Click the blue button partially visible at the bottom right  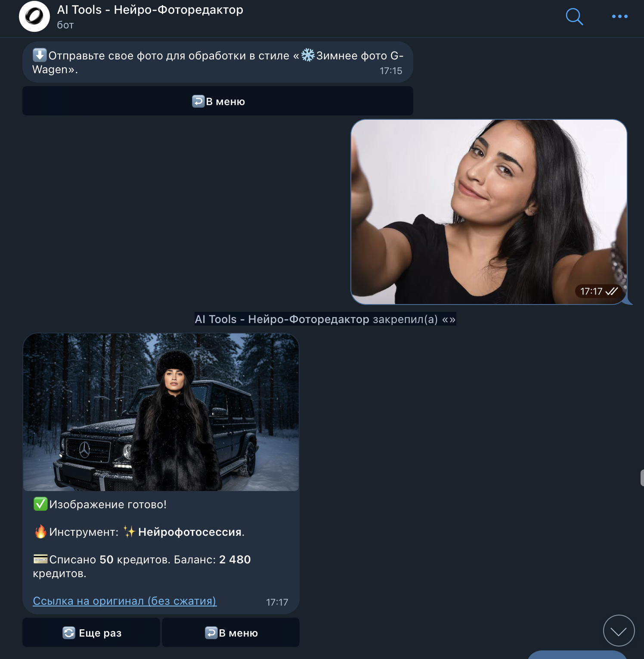click(577, 655)
